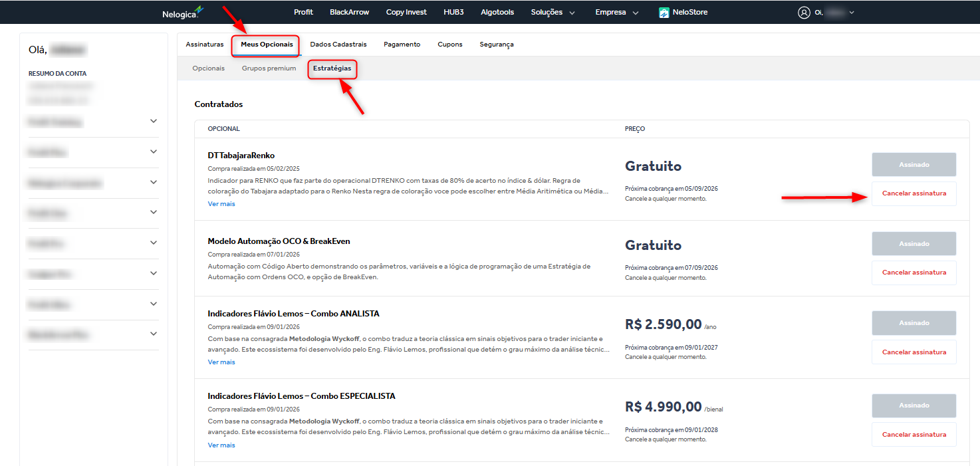Click Assinado button for Combo ESPECIALISTA
This screenshot has height=466, width=980.
(x=914, y=406)
